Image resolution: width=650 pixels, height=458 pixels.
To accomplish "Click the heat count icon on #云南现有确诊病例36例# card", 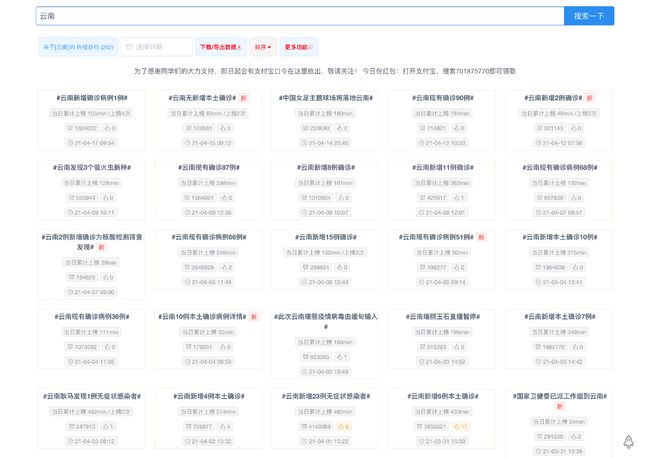I will click(70, 347).
